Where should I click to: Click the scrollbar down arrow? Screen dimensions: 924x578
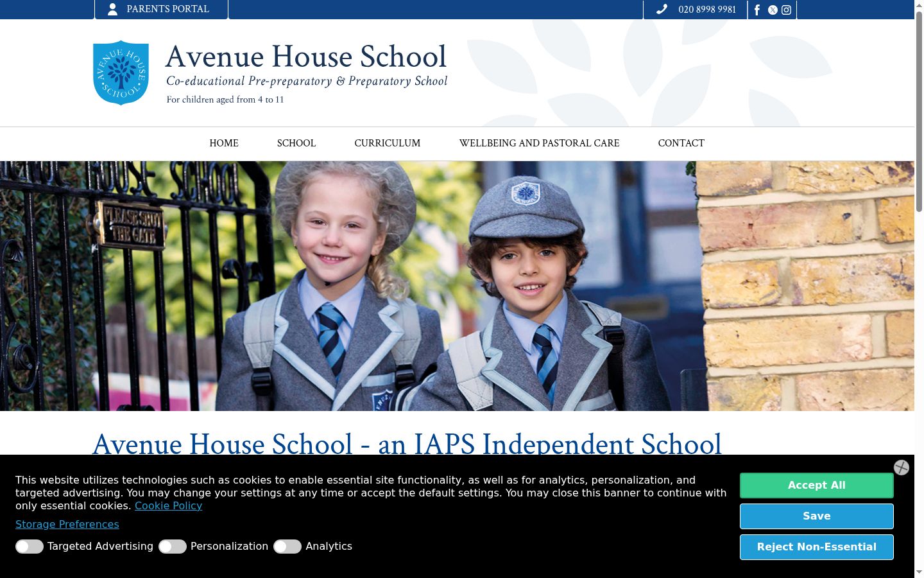[919, 572]
